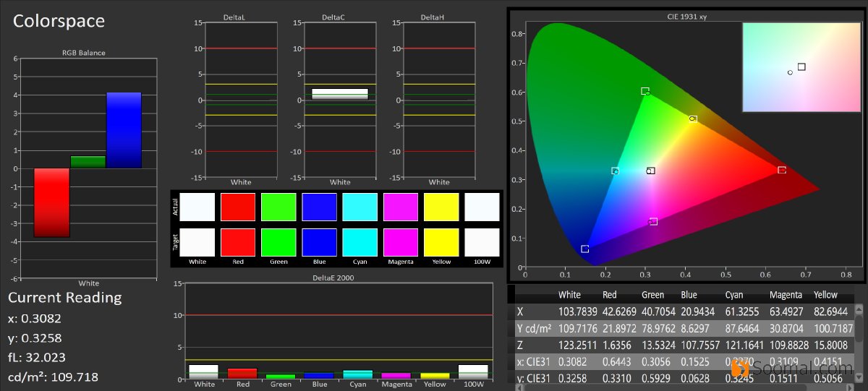Click the Actual 100W swatch

(482, 207)
